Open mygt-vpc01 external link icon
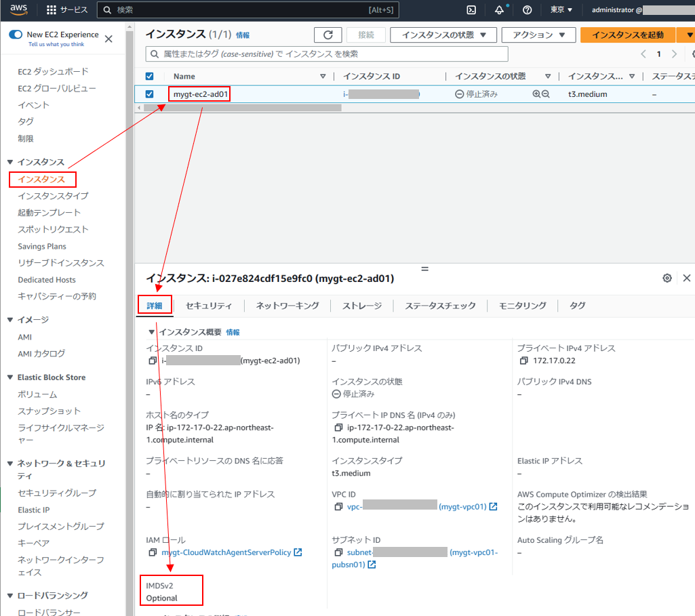Screen dimensions: 695x616 click(493, 506)
